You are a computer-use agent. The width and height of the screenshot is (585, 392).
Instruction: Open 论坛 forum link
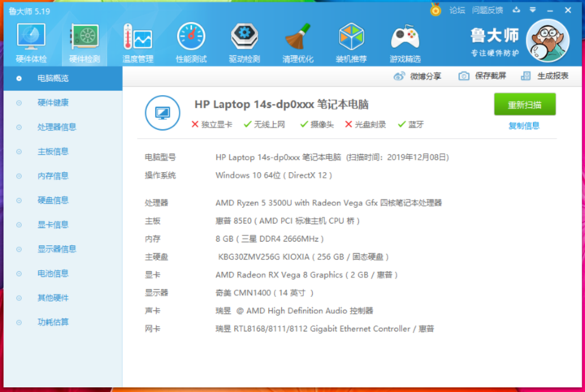coord(457,11)
